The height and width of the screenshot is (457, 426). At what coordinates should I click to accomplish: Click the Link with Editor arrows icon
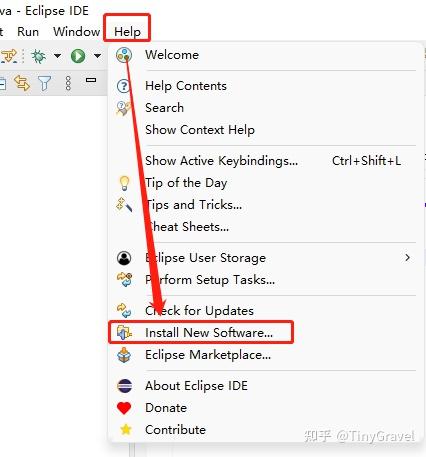[22, 83]
